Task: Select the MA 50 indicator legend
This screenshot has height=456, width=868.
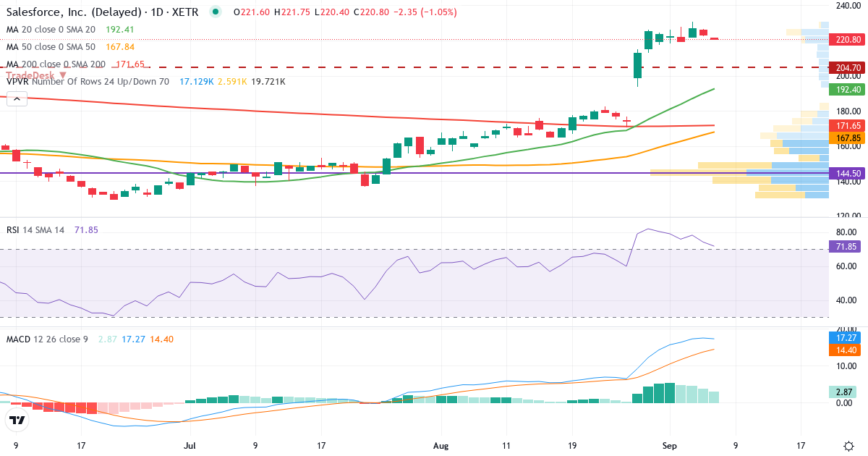Action: (51, 47)
